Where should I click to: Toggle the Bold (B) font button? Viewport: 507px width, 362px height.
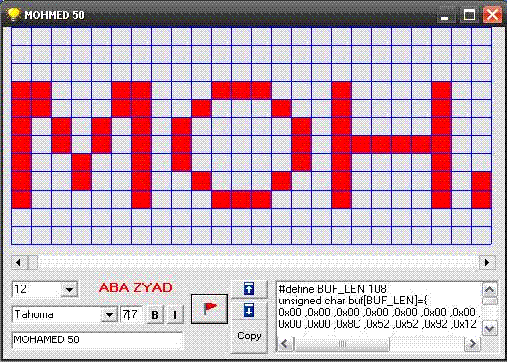[x=155, y=315]
